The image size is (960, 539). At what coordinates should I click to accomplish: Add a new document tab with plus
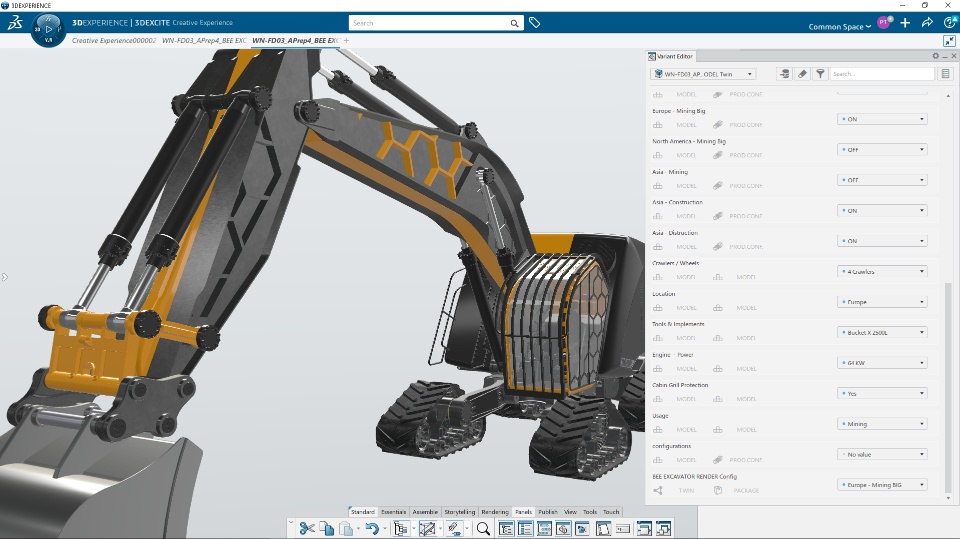click(x=347, y=40)
